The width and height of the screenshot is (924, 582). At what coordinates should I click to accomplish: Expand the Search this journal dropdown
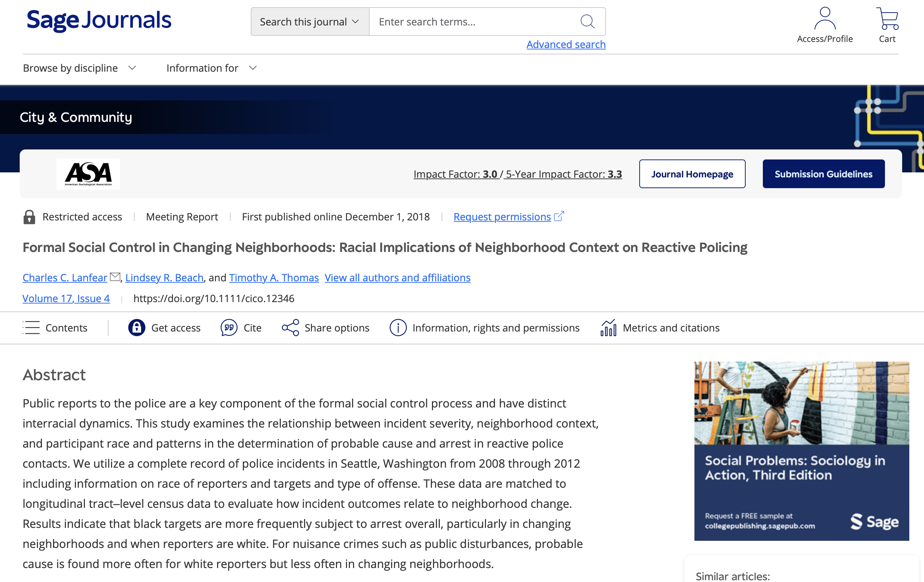310,22
